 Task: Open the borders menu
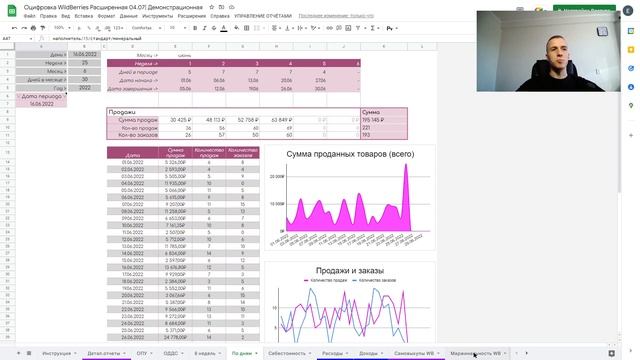tap(247, 28)
